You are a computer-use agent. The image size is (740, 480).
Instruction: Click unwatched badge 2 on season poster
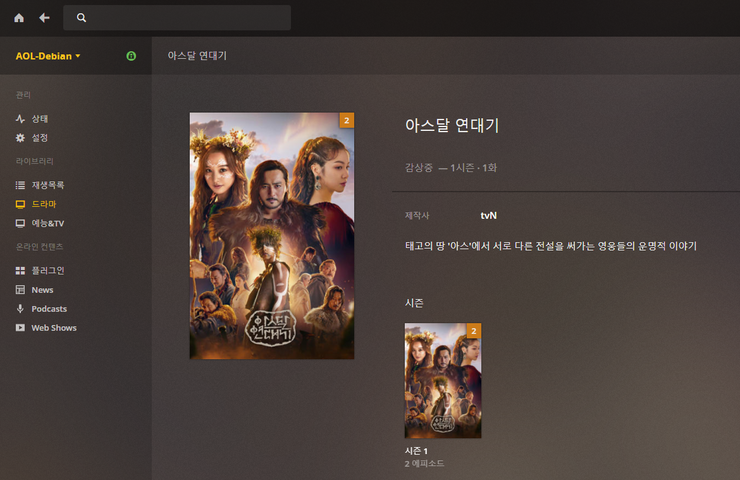[474, 331]
